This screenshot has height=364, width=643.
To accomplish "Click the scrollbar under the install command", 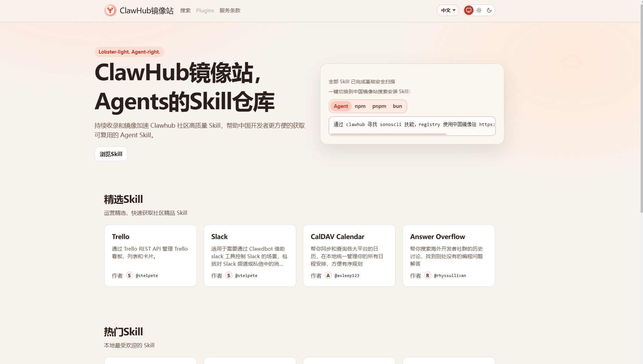I will click(388, 134).
